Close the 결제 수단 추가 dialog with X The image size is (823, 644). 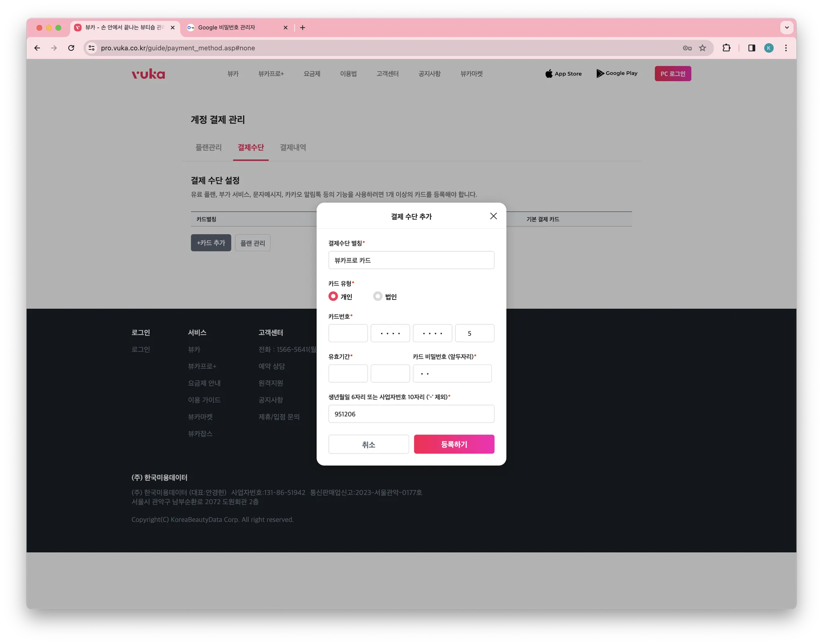493,216
